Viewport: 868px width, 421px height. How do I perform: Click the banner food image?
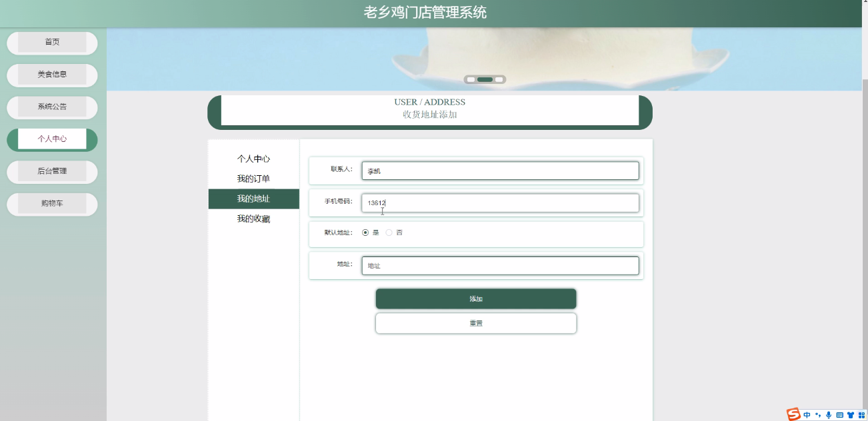484,59
